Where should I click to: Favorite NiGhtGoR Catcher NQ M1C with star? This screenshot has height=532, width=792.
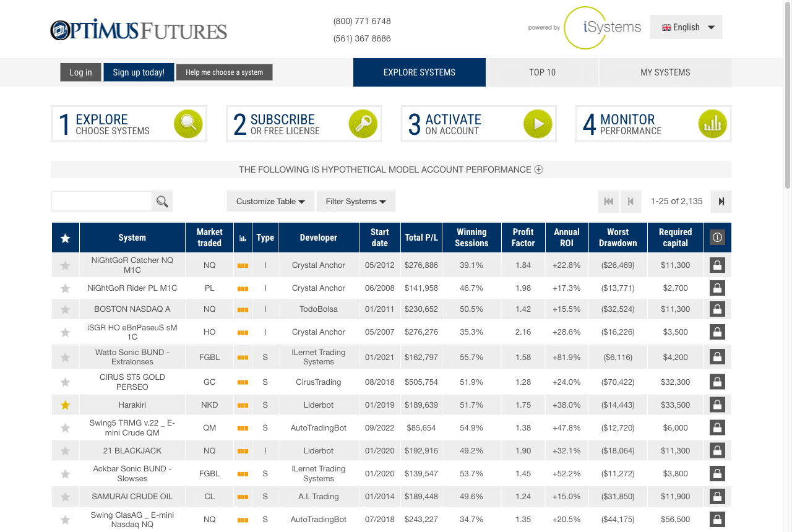point(65,266)
